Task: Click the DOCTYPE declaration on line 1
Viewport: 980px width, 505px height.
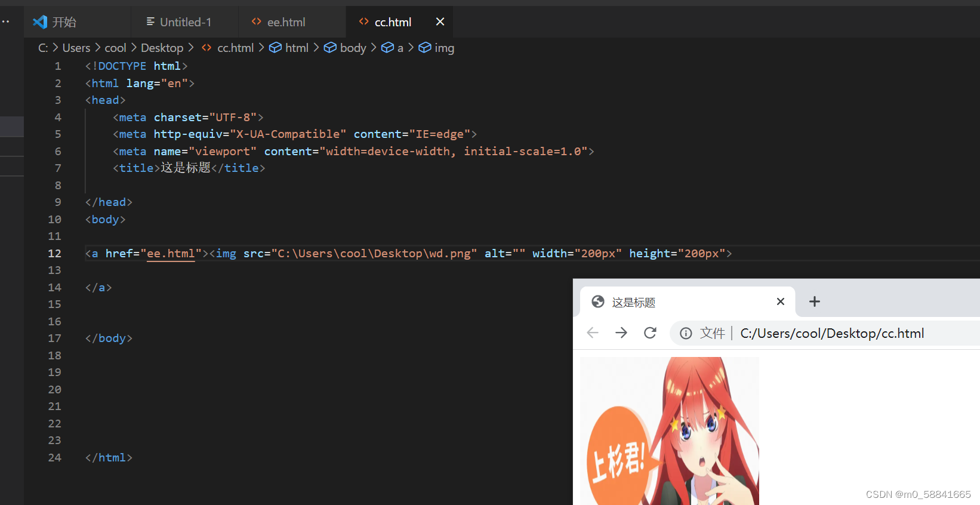Action: [x=136, y=66]
